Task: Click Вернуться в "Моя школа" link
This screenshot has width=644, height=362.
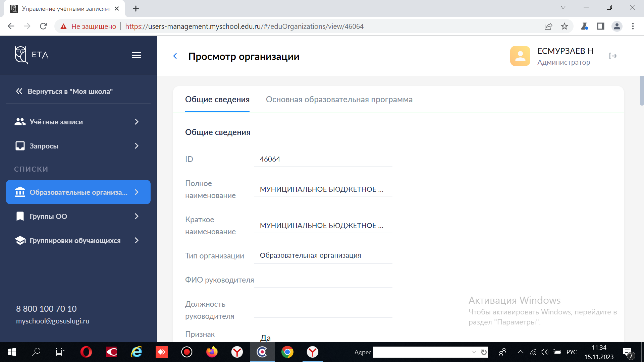Action: (69, 91)
